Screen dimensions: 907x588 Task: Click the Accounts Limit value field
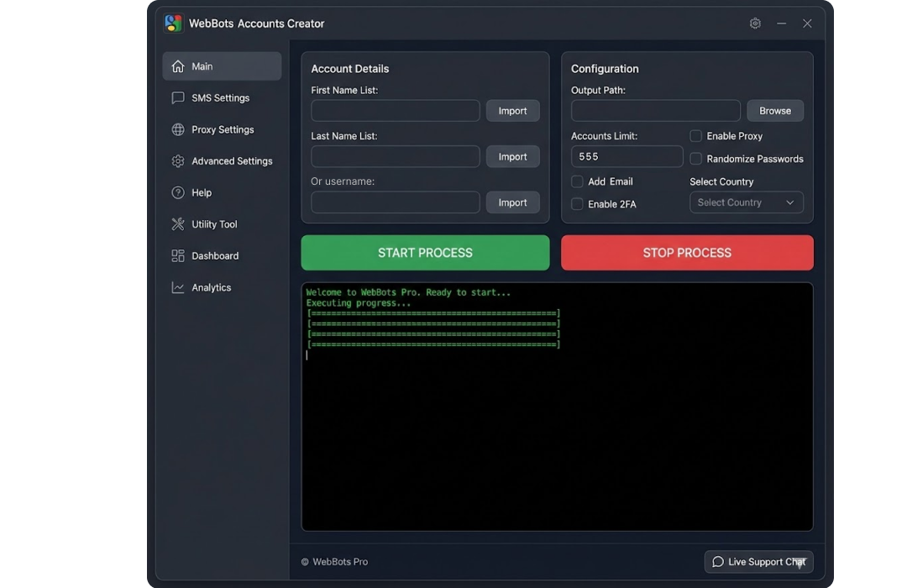(x=626, y=156)
